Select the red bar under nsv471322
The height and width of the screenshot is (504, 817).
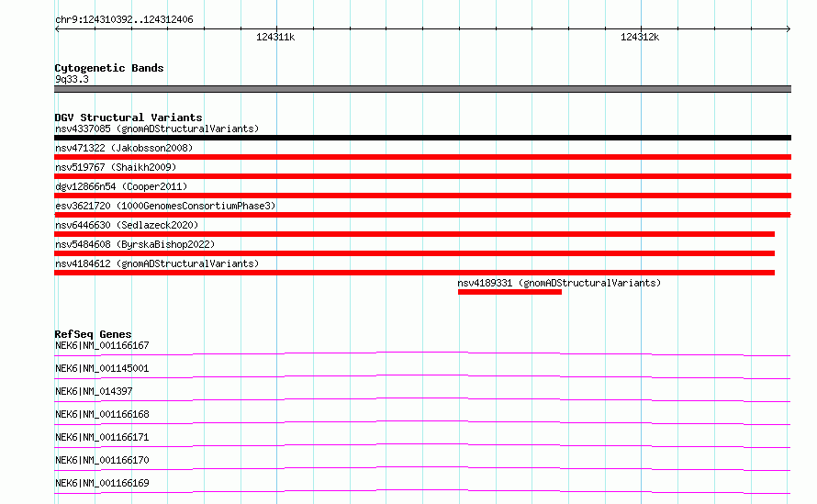coord(422,157)
